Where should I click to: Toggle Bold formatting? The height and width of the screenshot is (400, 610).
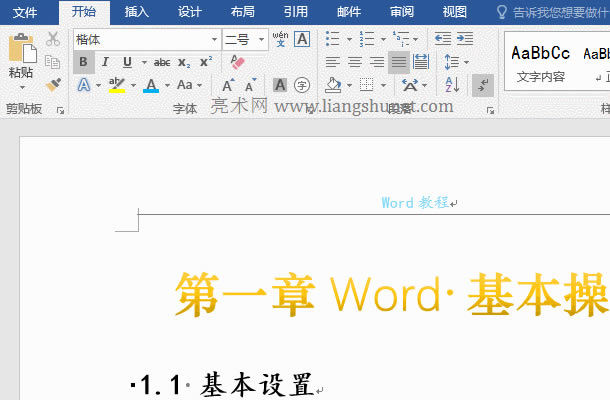tap(83, 62)
